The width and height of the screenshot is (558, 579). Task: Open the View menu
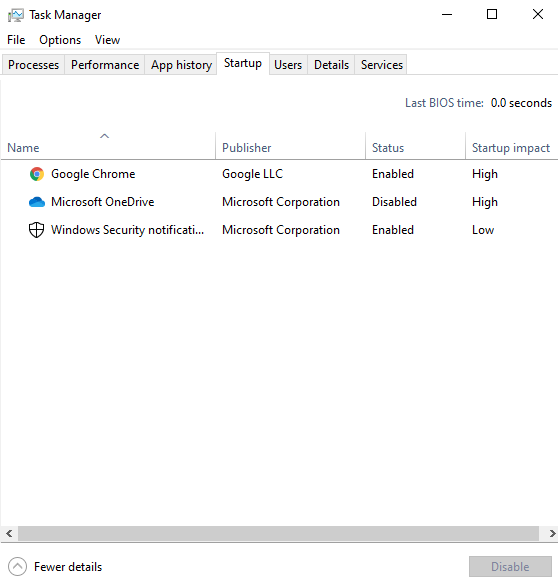107,40
